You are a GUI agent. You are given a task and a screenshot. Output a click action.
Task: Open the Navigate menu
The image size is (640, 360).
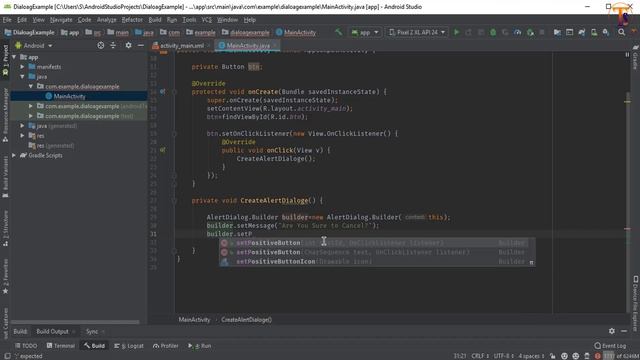click(61, 20)
